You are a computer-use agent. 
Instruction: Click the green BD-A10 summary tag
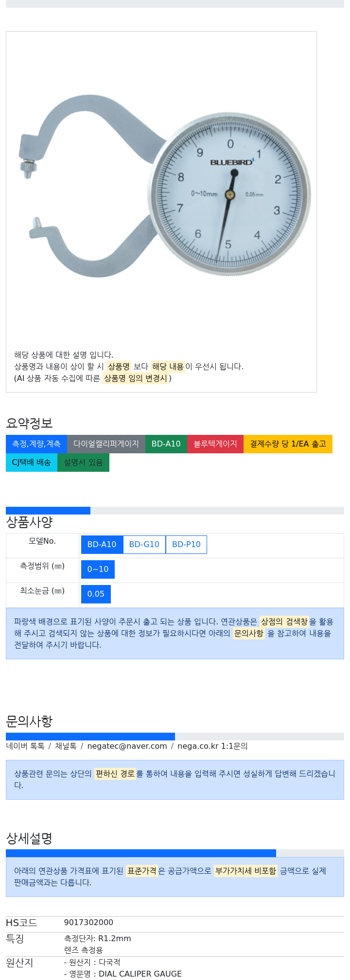point(166,444)
